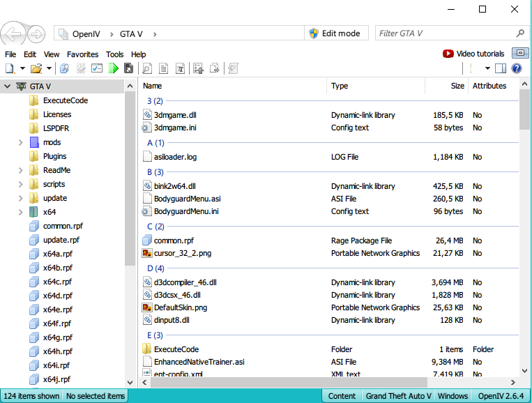Click the Open folder toolbar icon
This screenshot has height=403, width=532.
[36, 68]
